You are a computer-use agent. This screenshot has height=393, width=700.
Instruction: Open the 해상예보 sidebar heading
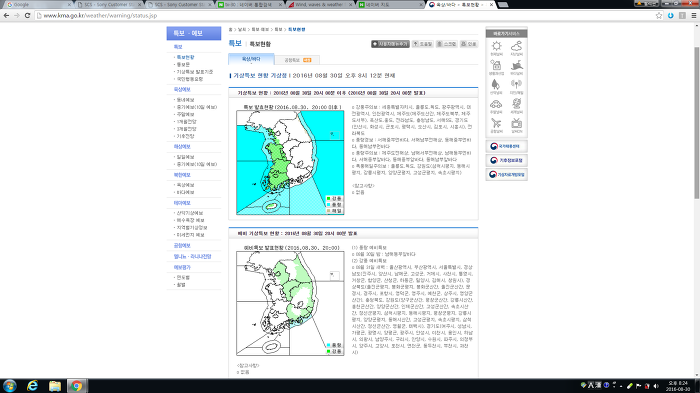coord(182,146)
